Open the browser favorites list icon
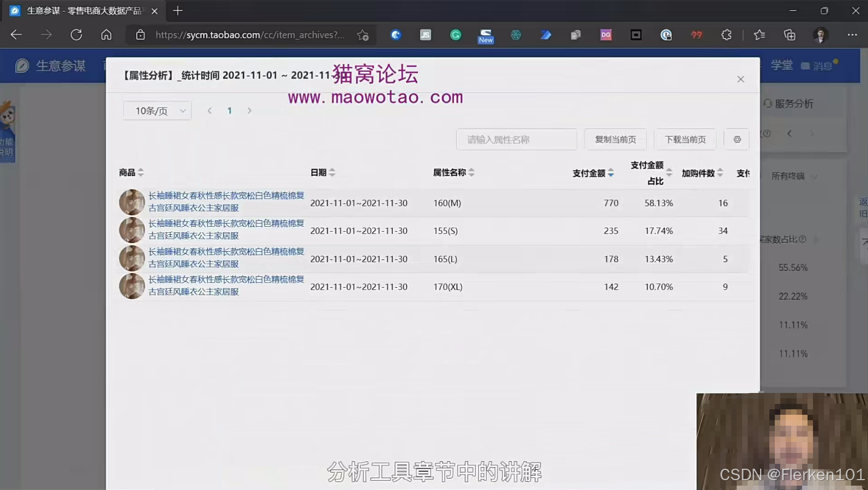The image size is (868, 490). [760, 35]
